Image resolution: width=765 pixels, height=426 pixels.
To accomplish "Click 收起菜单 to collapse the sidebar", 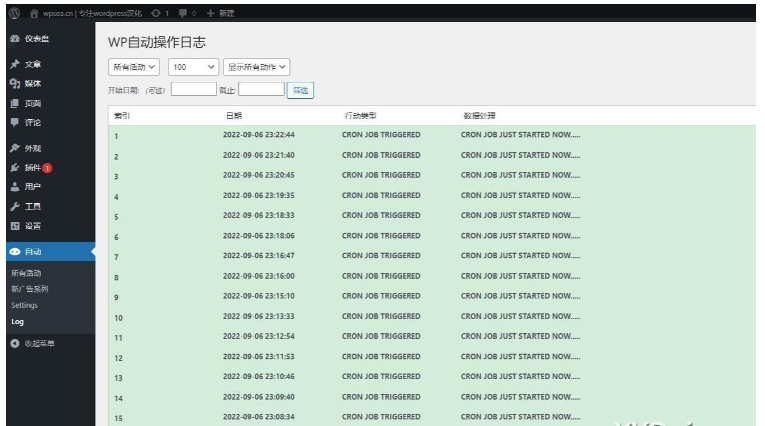I will (38, 345).
